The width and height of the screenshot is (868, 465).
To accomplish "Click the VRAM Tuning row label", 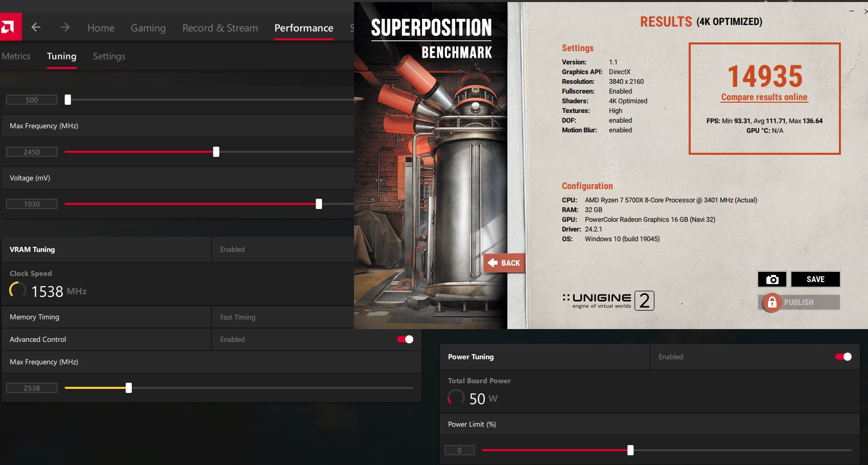I will (x=32, y=249).
